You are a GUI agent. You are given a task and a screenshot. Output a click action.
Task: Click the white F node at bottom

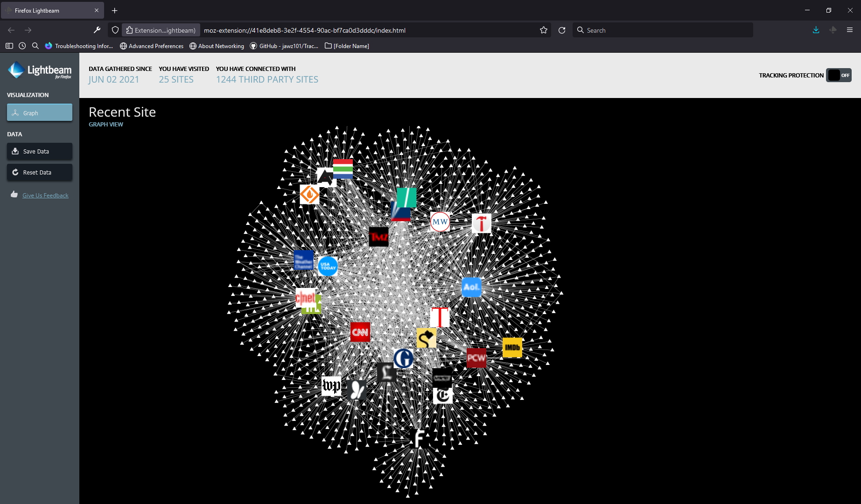click(x=419, y=439)
